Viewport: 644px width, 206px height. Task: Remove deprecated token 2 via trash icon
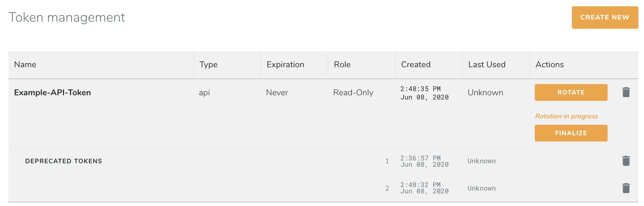point(626,188)
